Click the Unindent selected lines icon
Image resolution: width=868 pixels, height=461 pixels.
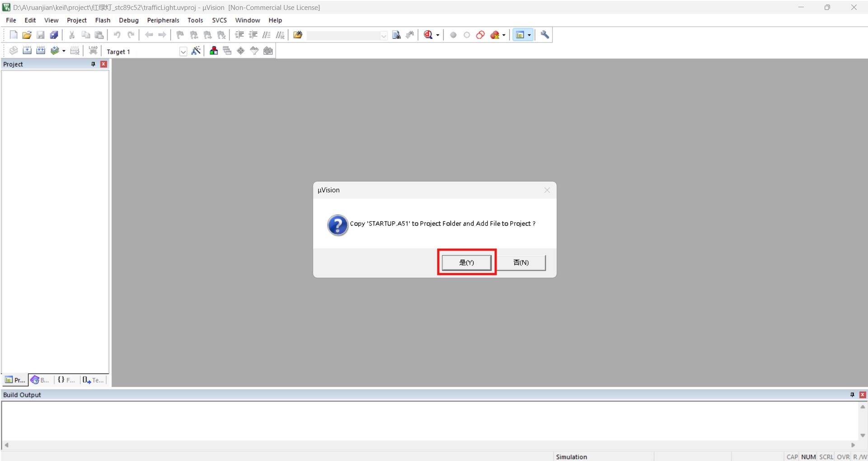point(253,35)
